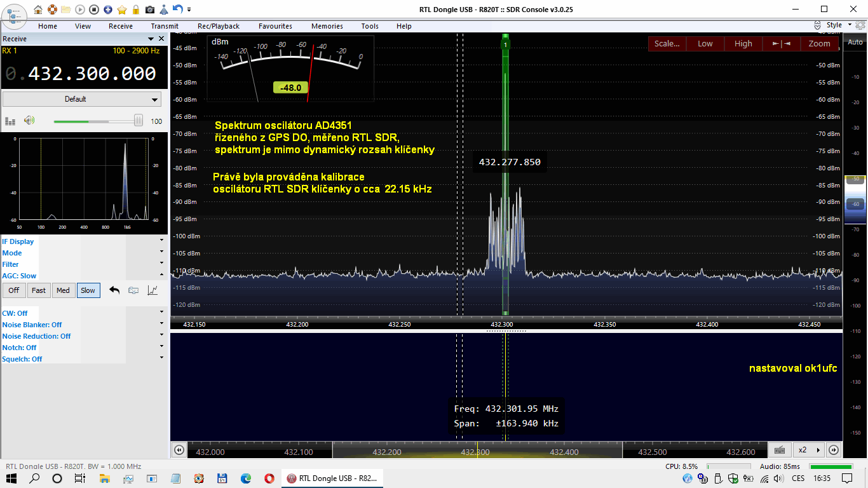Select the Fast AGC speed
868x488 pixels.
pyautogui.click(x=39, y=290)
